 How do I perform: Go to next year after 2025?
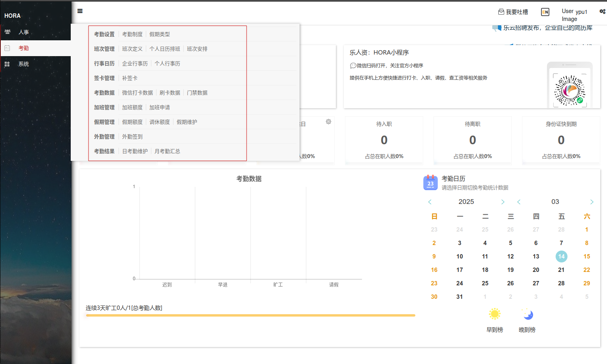point(503,202)
